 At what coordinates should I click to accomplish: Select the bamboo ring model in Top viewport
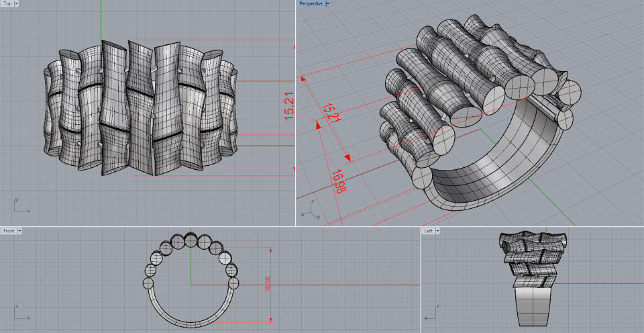[140, 107]
